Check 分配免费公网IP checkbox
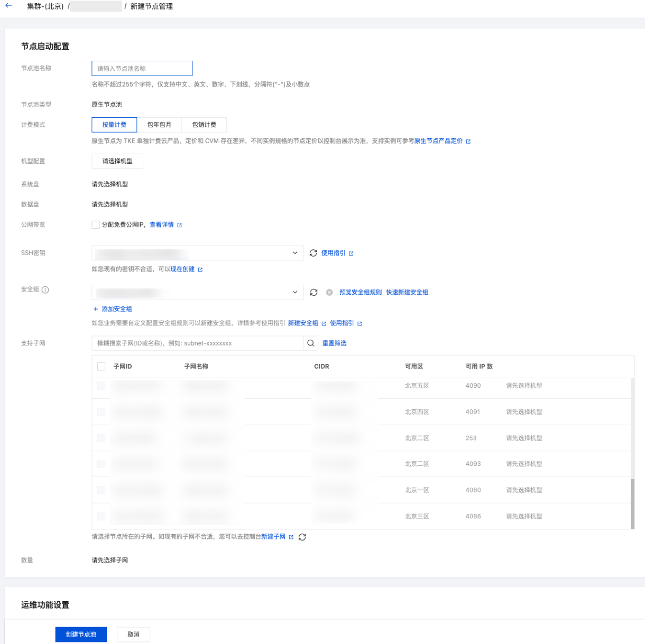Viewport: 645px width, 644px height. pyautogui.click(x=96, y=225)
